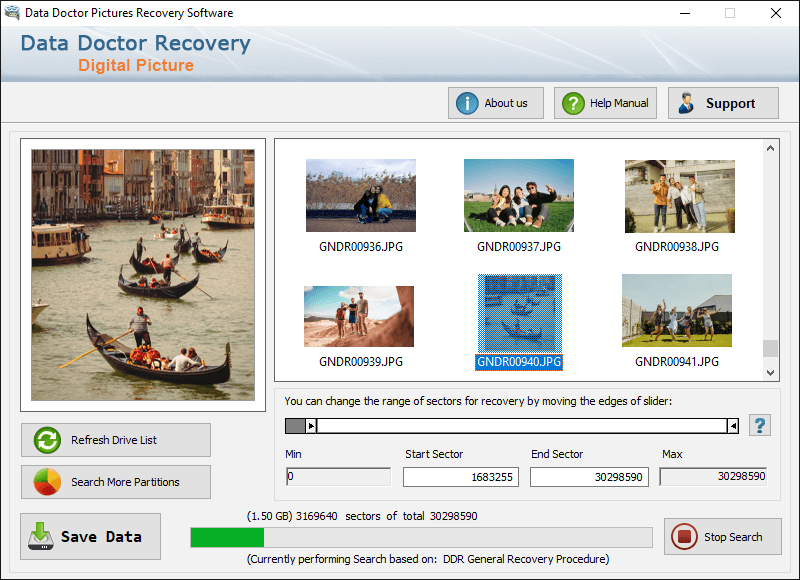Click the green download arrow Save icon
800x580 pixels.
[41, 536]
